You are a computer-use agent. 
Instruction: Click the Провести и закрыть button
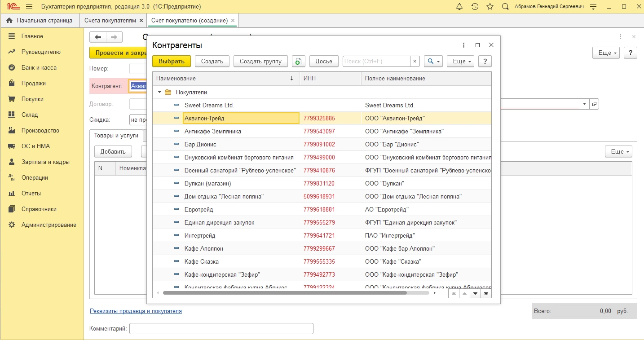[x=119, y=53]
